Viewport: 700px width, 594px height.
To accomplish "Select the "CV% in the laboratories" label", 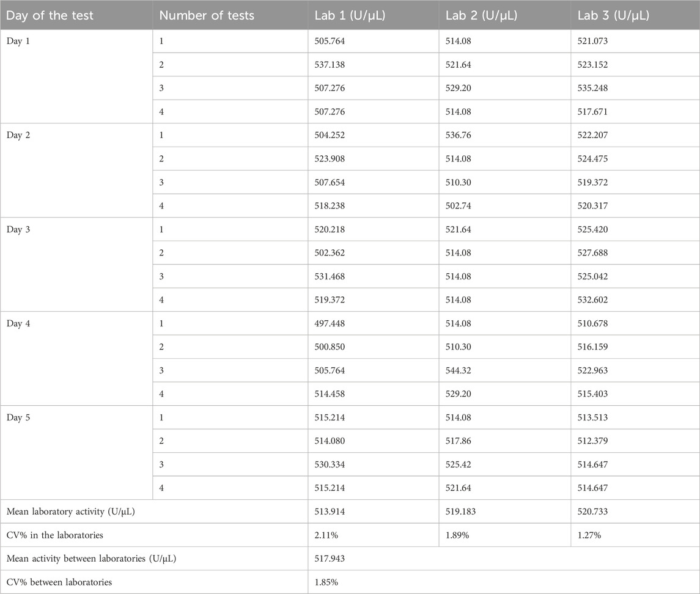I will pyautogui.click(x=54, y=535).
